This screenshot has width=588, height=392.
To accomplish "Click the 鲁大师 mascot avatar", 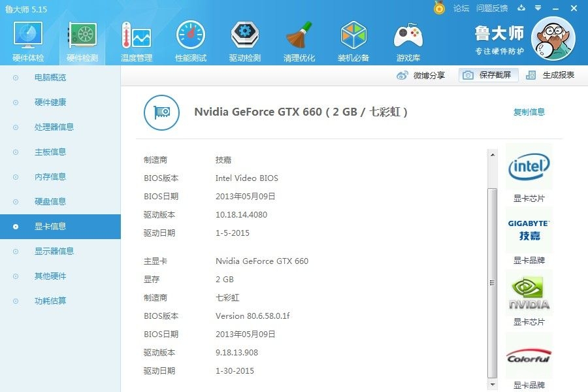I will click(553, 39).
